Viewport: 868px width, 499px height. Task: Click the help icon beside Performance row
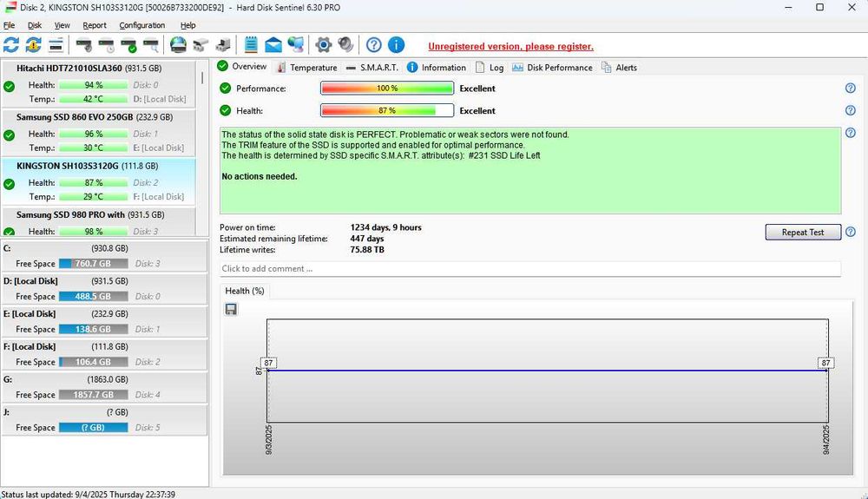(851, 88)
